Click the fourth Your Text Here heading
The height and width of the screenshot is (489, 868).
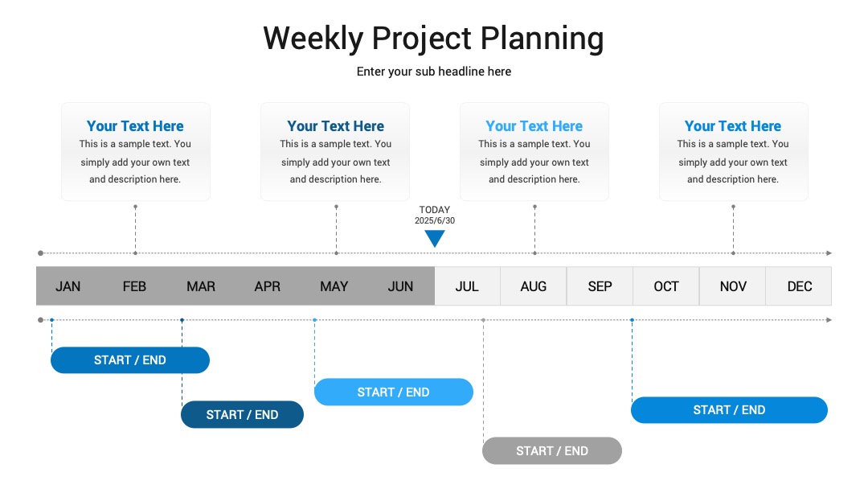click(733, 126)
